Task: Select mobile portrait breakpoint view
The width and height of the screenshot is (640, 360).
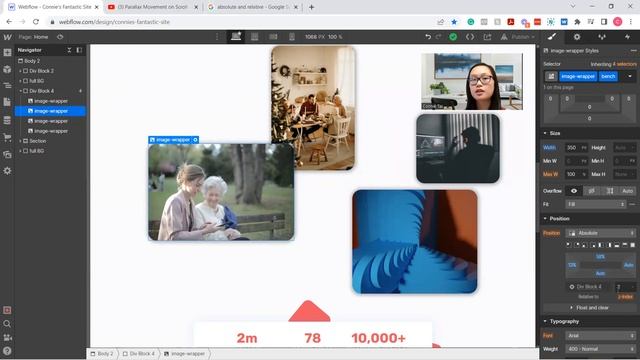Action: tap(292, 37)
